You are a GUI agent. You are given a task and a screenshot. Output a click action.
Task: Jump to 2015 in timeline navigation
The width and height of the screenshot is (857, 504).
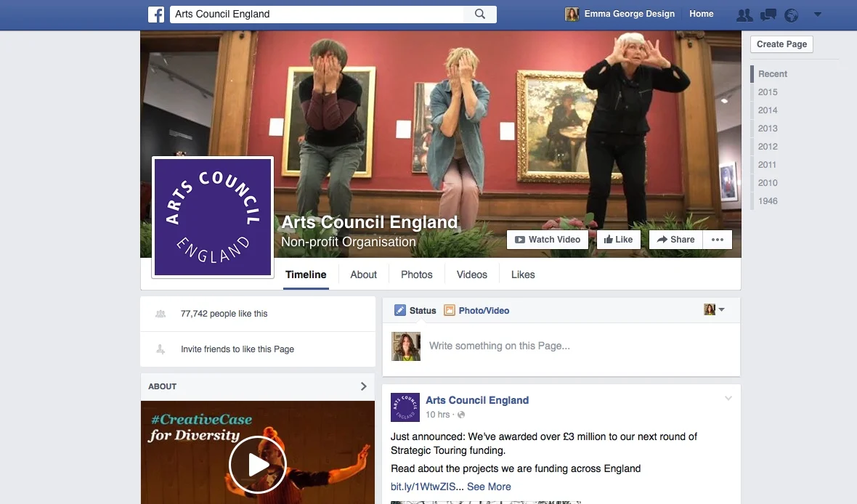[768, 92]
